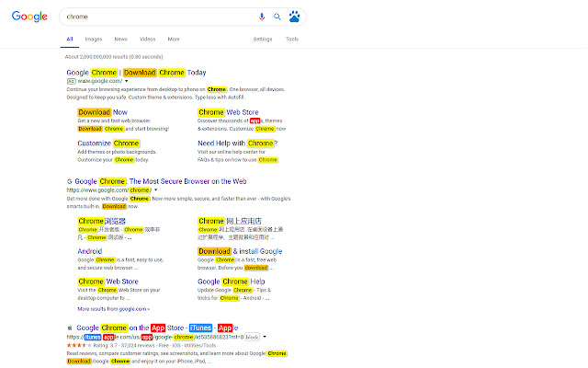
Task: Open the Chrome 网上应用店 sitelink
Action: click(230, 221)
